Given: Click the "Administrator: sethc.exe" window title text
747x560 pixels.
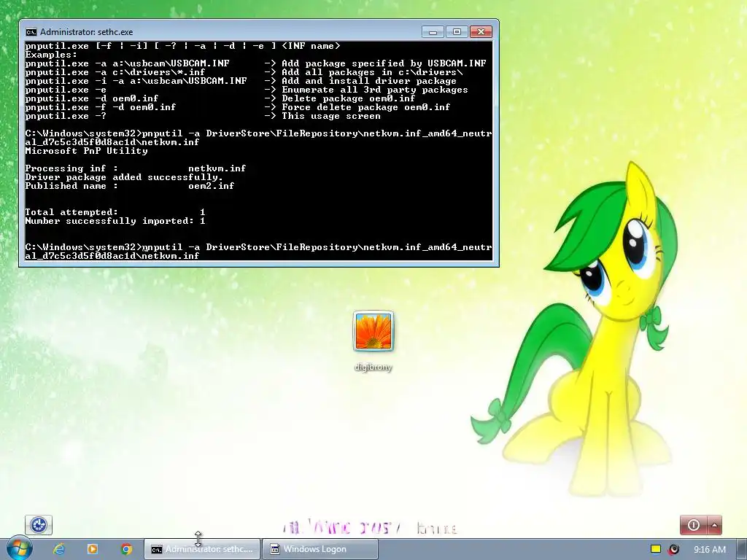Looking at the screenshot, I should (87, 32).
